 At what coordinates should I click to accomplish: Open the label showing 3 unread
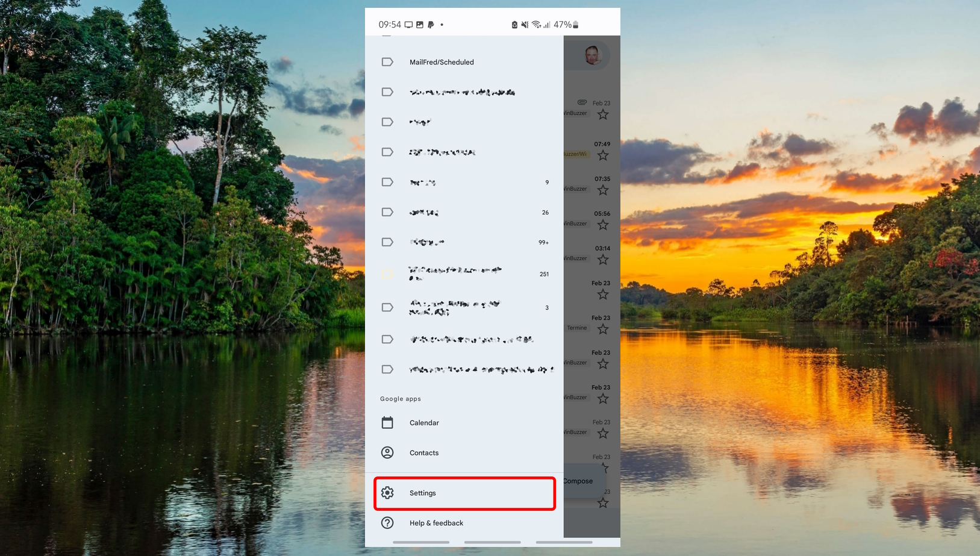click(x=464, y=307)
